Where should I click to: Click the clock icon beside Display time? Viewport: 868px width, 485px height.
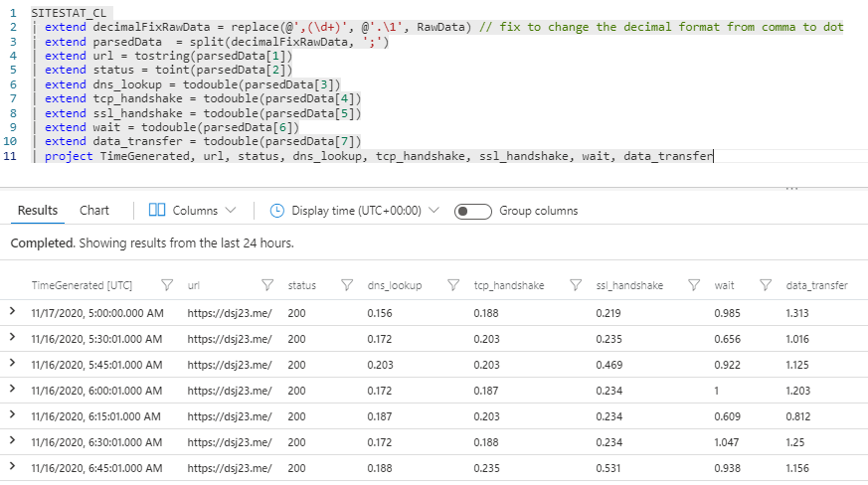click(x=277, y=211)
